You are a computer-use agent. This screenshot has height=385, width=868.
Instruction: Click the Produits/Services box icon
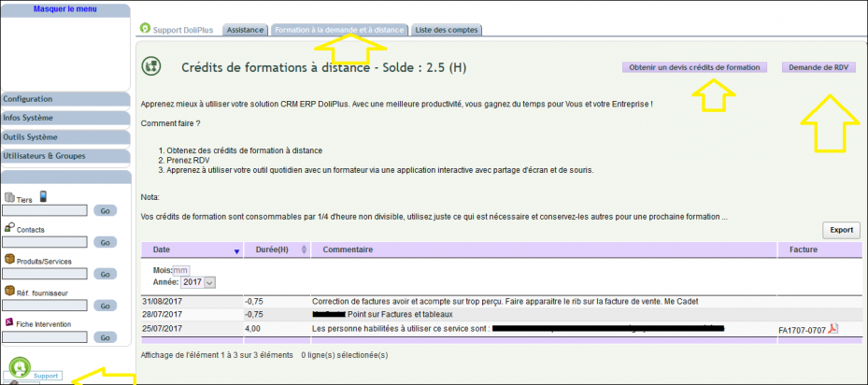(9, 259)
